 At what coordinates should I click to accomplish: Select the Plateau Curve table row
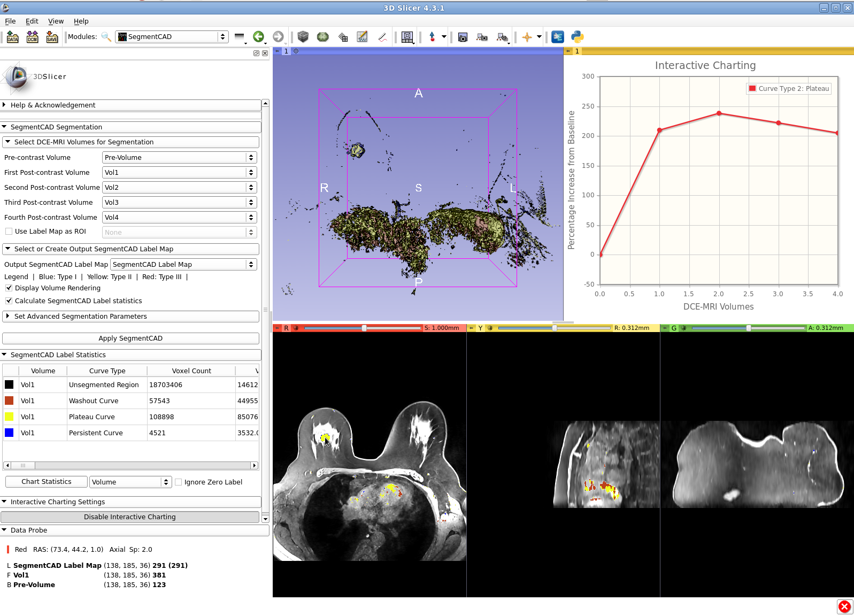(91, 417)
